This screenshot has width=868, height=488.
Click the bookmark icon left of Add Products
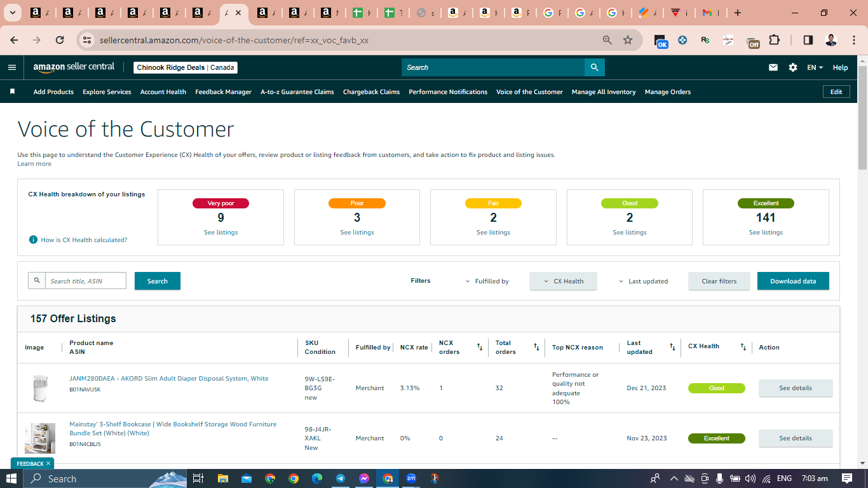(x=12, y=91)
